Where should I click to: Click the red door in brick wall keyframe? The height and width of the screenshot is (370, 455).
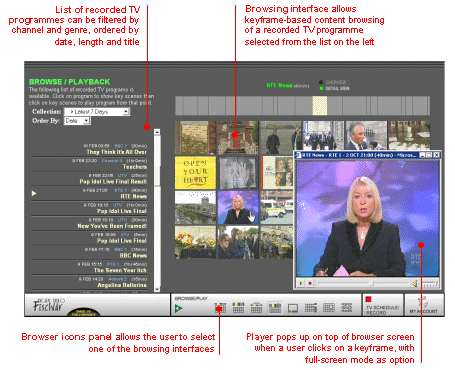238,137
